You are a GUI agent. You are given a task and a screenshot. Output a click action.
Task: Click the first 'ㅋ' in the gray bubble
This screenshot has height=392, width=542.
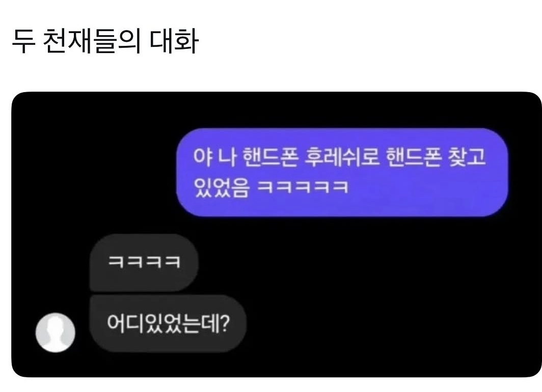(116, 262)
